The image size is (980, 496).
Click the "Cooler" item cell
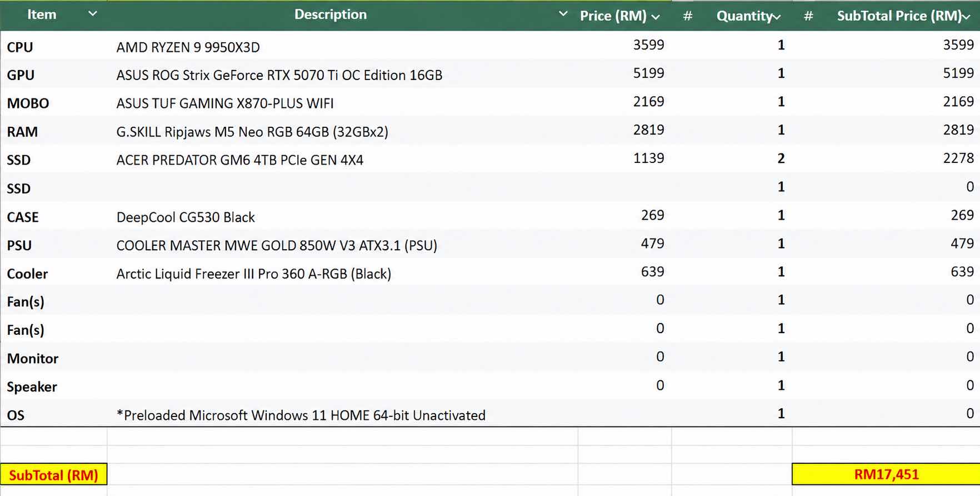tap(27, 274)
